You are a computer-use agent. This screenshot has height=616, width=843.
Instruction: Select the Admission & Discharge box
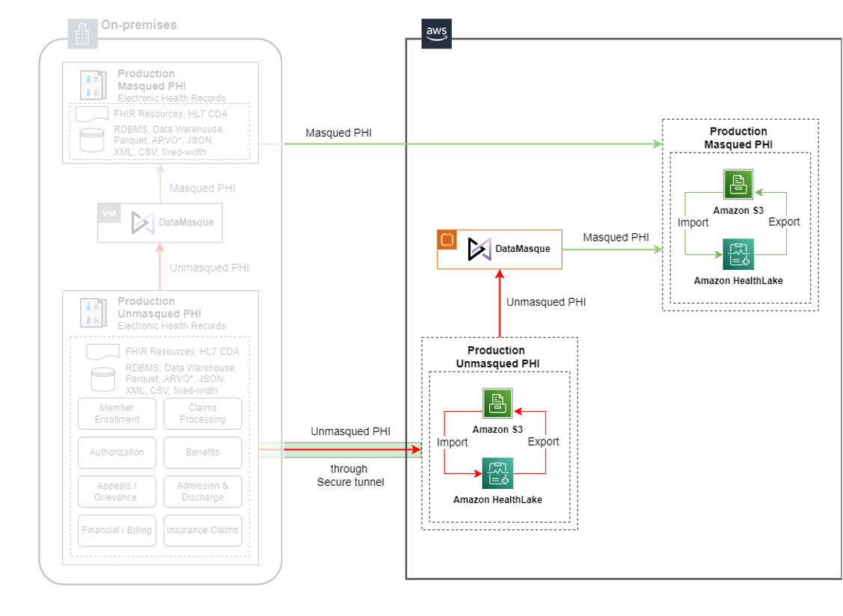point(202,491)
